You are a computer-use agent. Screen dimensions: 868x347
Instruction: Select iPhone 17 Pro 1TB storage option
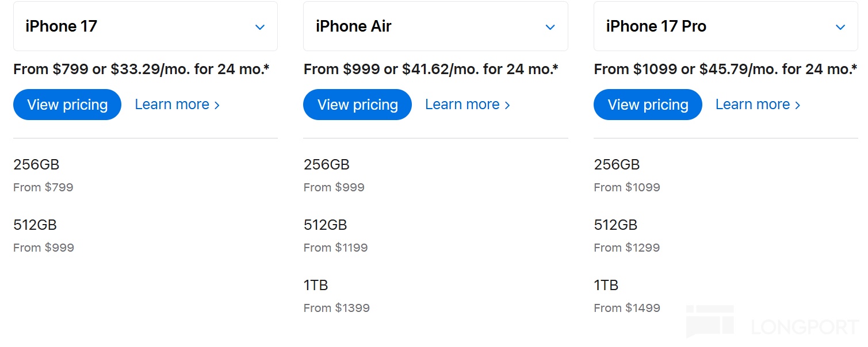coord(606,285)
